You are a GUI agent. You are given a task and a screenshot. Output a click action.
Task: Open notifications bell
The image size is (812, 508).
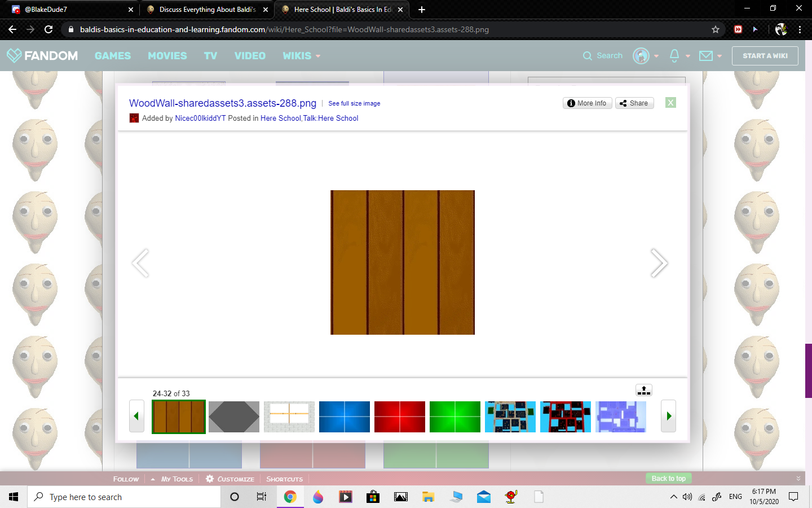tap(674, 55)
